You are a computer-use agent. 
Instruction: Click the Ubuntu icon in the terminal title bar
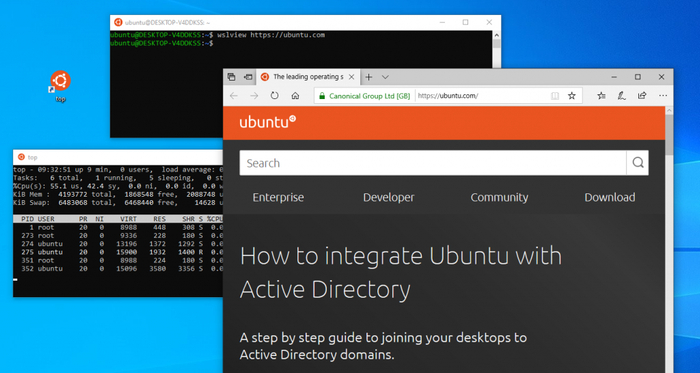[x=118, y=22]
